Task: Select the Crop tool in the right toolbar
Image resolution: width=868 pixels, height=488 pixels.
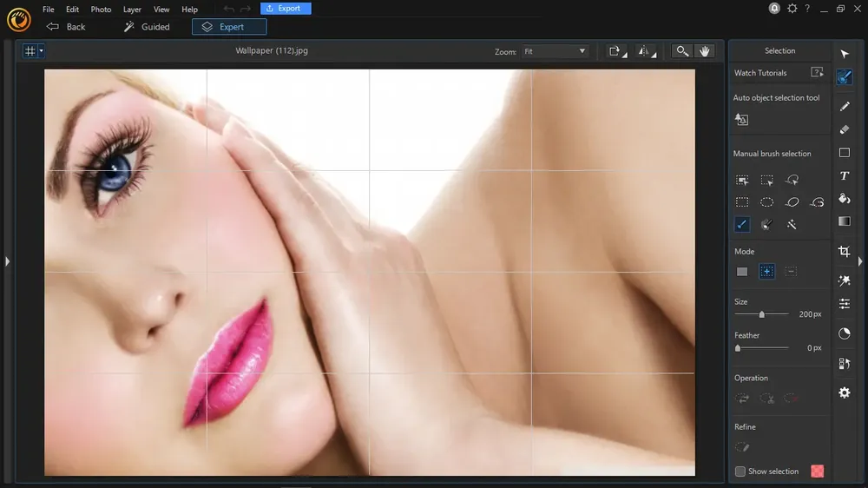Action: [x=844, y=252]
